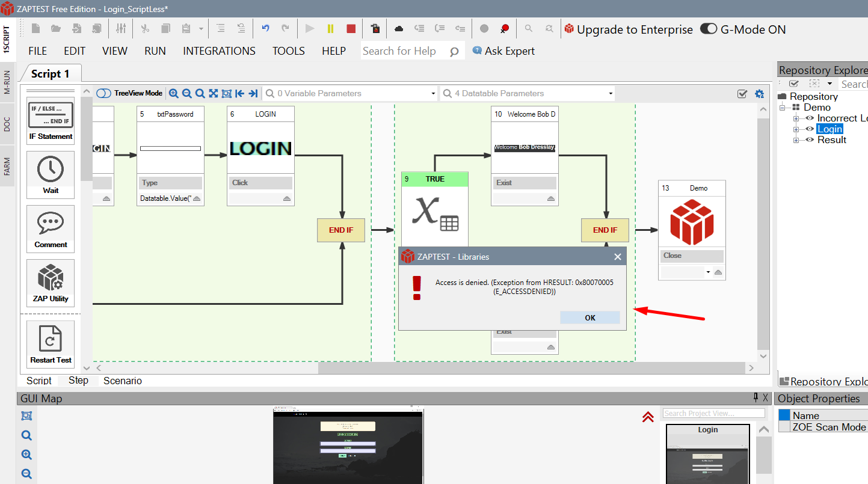Switch to the FARM side tab
This screenshot has width=868, height=484.
coord(7,167)
